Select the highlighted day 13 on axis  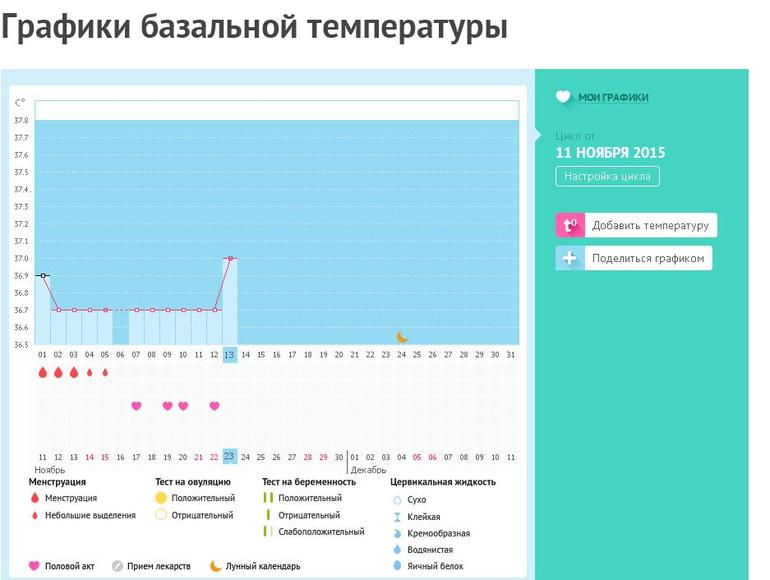pos(229,354)
